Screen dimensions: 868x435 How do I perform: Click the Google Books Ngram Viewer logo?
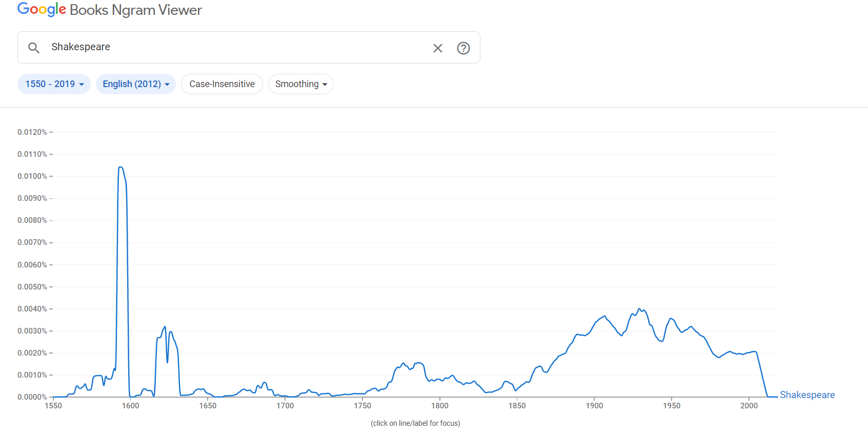pos(110,10)
